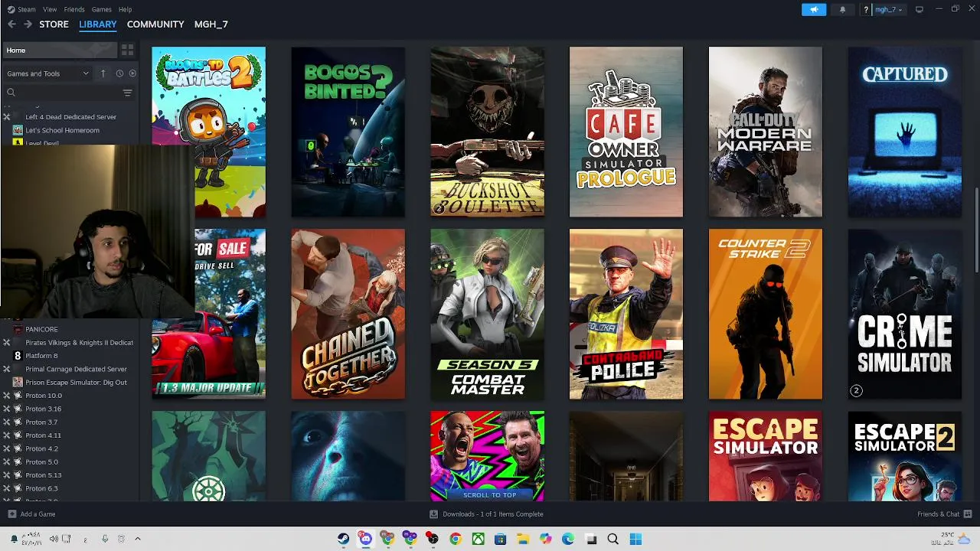The image size is (980, 551).
Task: Open Friends & Chat
Action: 944,514
